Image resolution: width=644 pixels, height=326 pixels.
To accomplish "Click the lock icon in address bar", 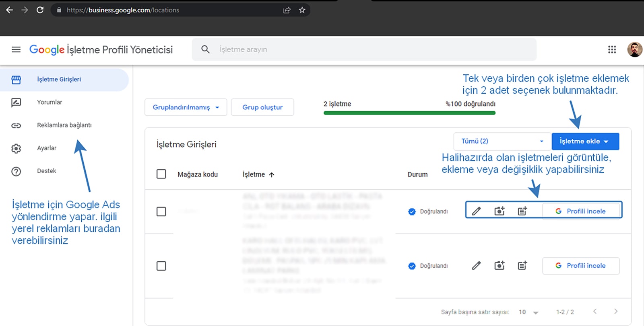I will 59,10.
